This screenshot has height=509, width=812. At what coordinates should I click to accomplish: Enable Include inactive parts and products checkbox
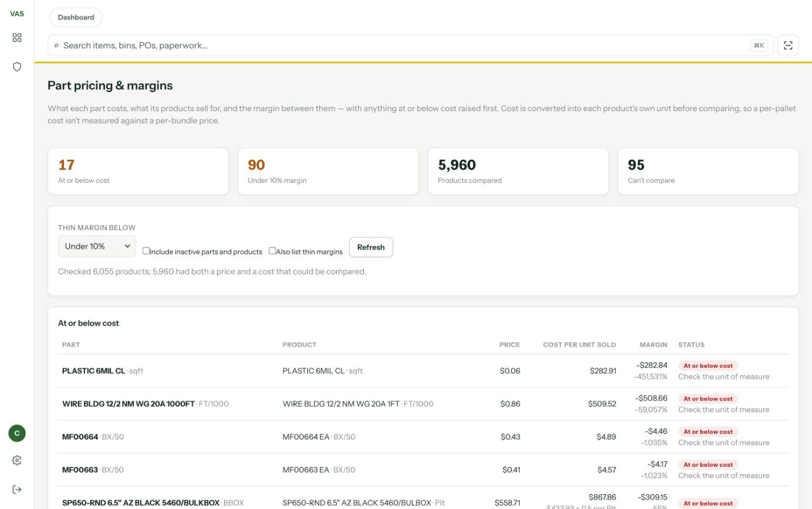[146, 251]
